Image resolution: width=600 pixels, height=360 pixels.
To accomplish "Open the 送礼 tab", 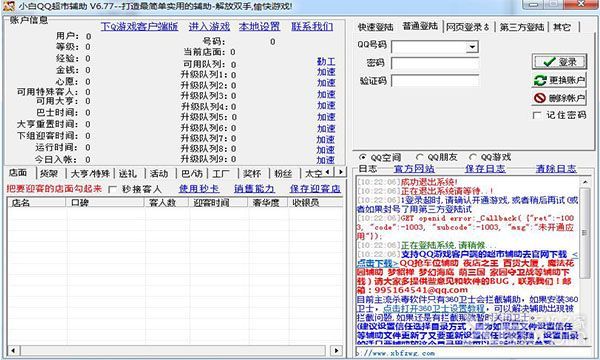I will pyautogui.click(x=128, y=174).
